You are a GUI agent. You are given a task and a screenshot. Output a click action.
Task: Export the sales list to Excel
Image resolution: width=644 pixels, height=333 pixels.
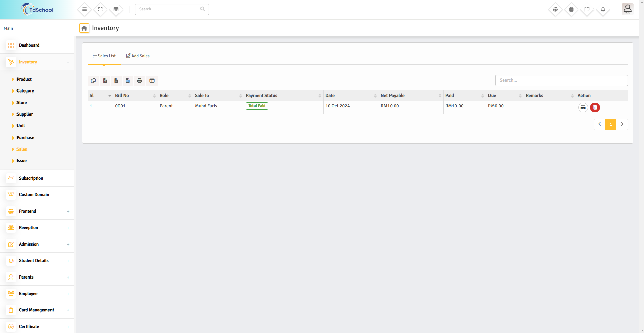105,81
